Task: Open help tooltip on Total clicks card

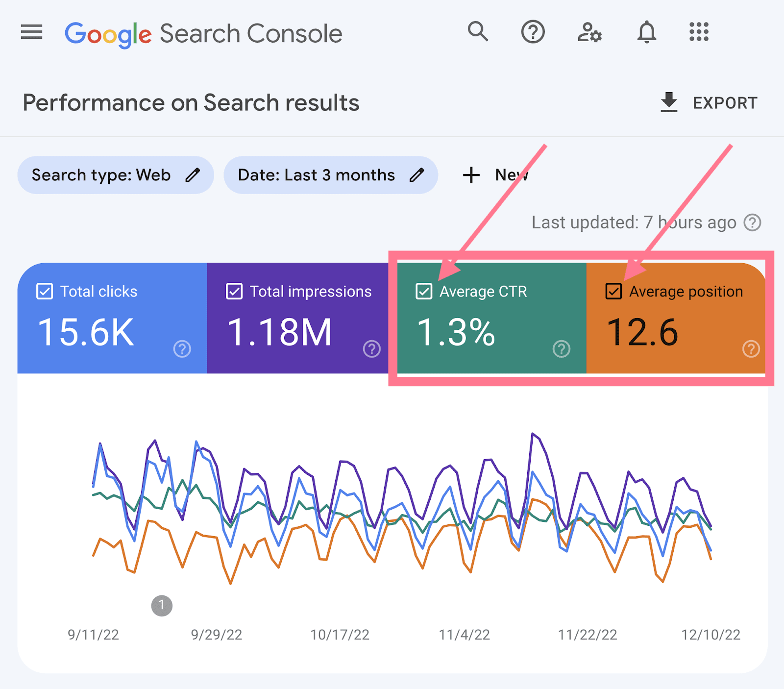Action: [x=182, y=349]
